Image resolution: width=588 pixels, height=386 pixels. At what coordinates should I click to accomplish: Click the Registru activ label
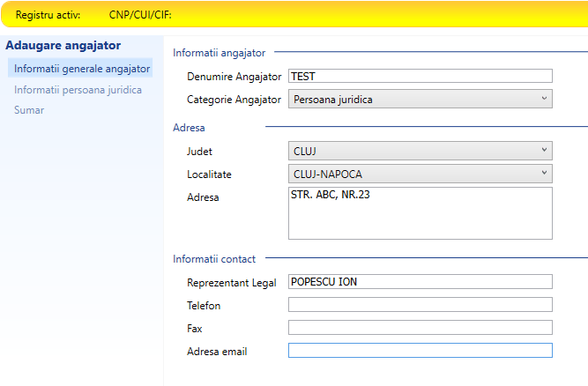48,15
